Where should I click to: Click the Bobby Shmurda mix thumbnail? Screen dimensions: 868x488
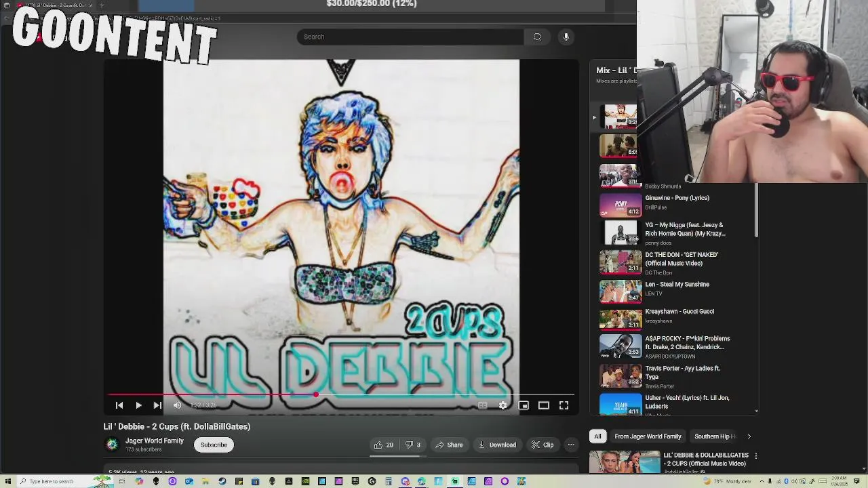pos(618,175)
